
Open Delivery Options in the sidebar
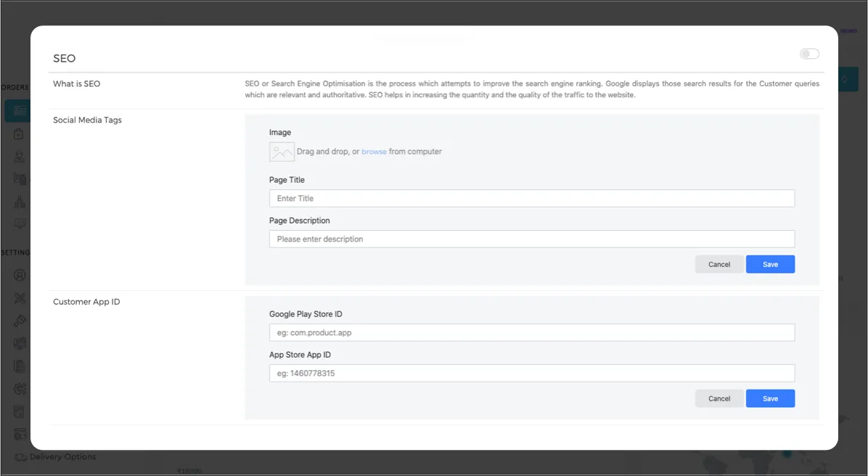[62, 457]
